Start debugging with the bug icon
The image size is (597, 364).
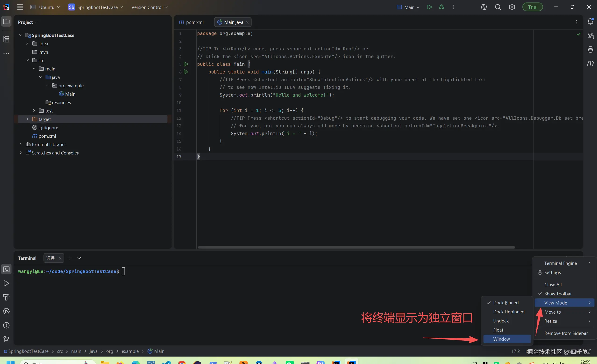point(441,7)
